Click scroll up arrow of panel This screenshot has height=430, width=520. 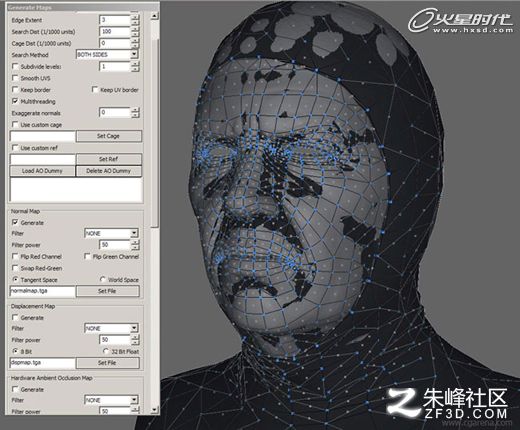click(x=154, y=16)
